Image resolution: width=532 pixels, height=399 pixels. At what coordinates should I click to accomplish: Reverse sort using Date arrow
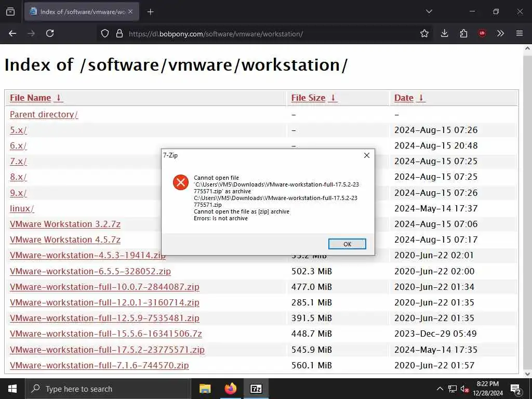(421, 98)
